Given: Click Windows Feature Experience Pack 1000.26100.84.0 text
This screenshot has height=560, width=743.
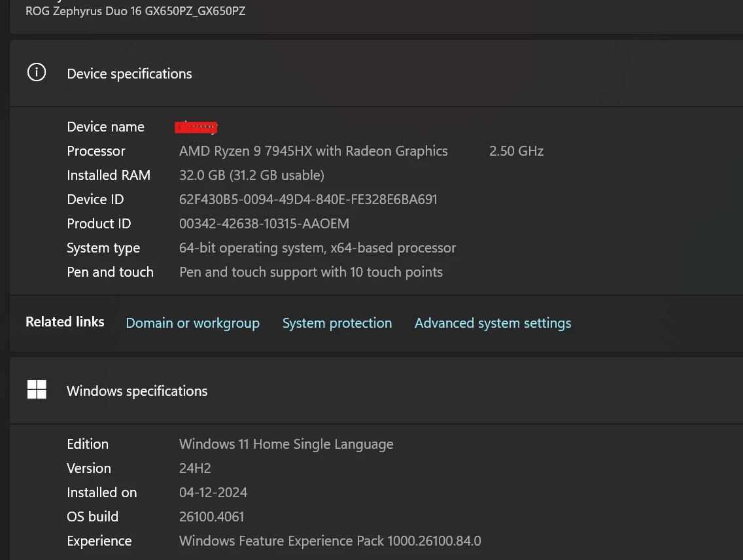Looking at the screenshot, I should coord(330,540).
